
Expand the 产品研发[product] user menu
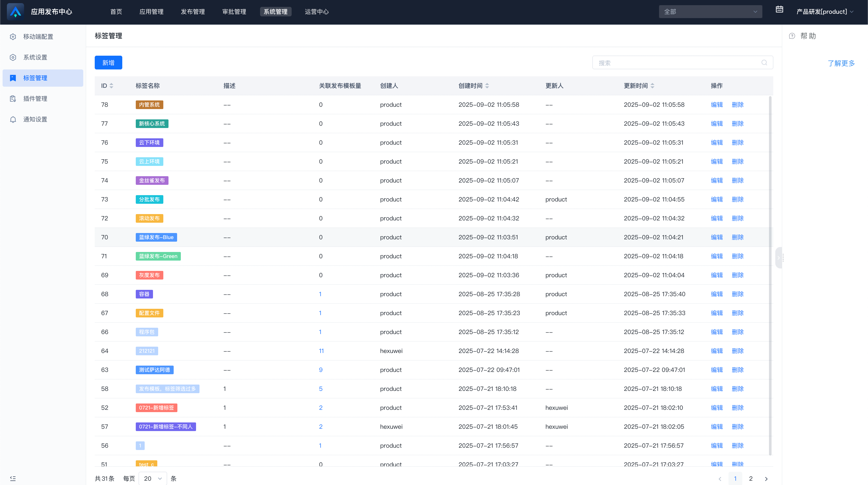point(825,12)
